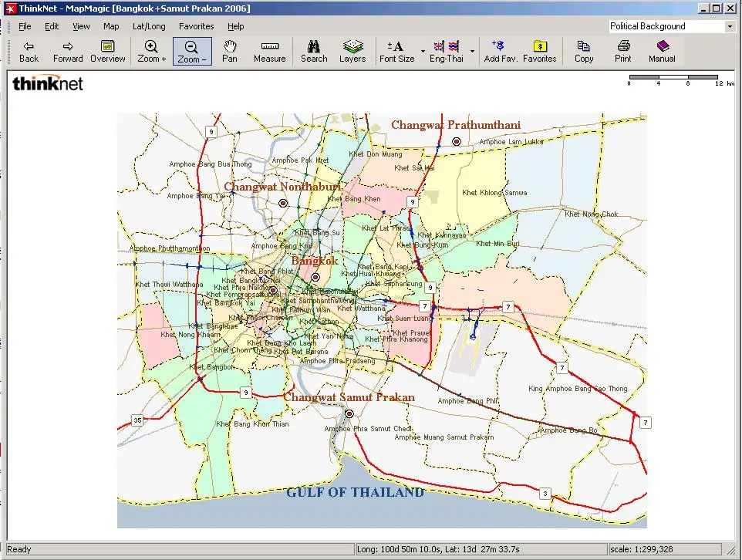Click King Amphoe Bang Sao Thong label
The width and height of the screenshot is (742, 560).
[x=578, y=389]
